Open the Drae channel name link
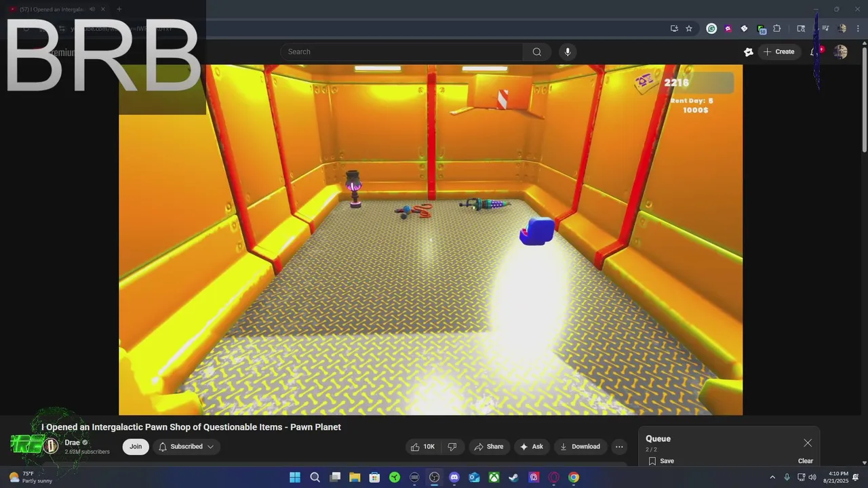The width and height of the screenshot is (868, 488). pos(73,443)
